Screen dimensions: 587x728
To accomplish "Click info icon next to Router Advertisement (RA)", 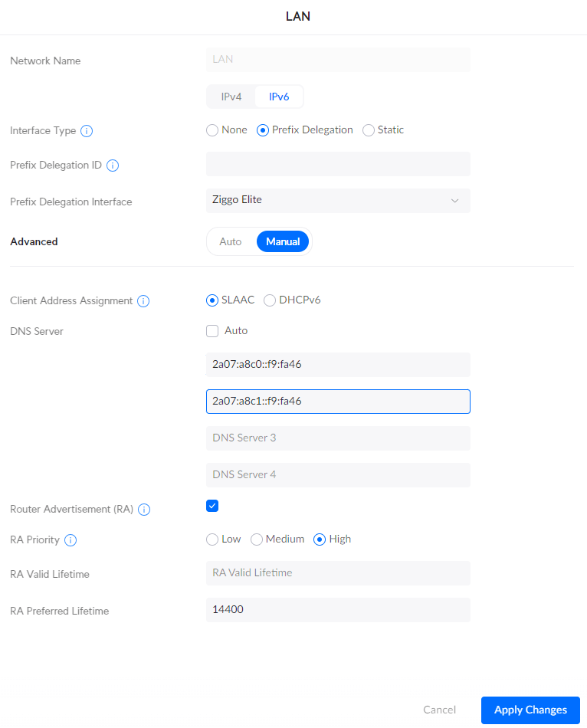I will 144,510.
